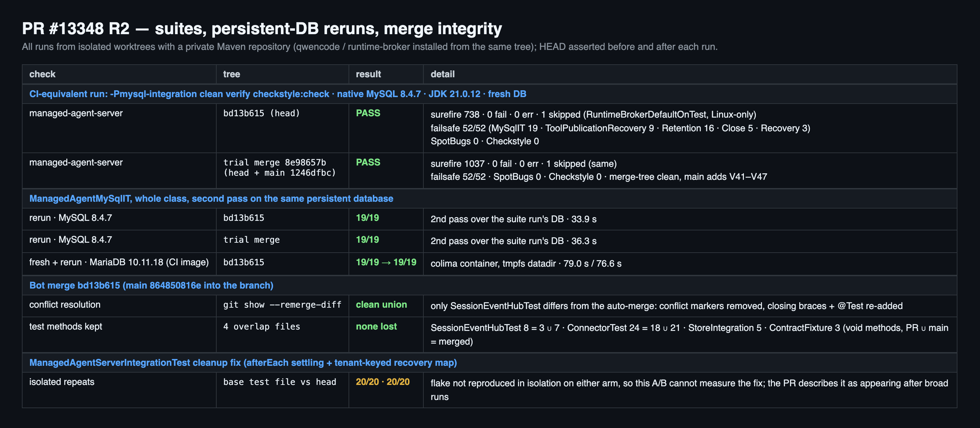Click the 'trial merge' cell in rerun row
The image size is (980, 428).
(251, 240)
